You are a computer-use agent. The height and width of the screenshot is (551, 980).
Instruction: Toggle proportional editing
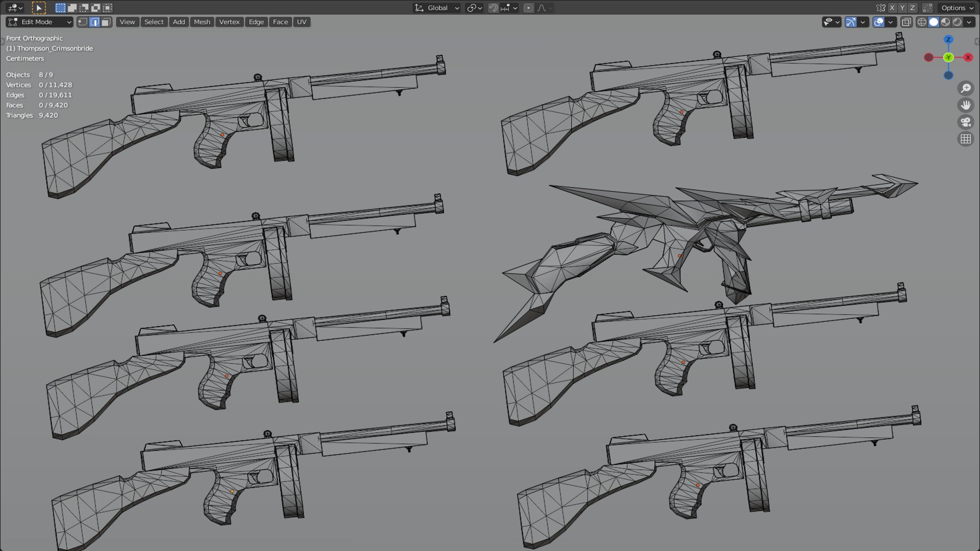[x=528, y=8]
